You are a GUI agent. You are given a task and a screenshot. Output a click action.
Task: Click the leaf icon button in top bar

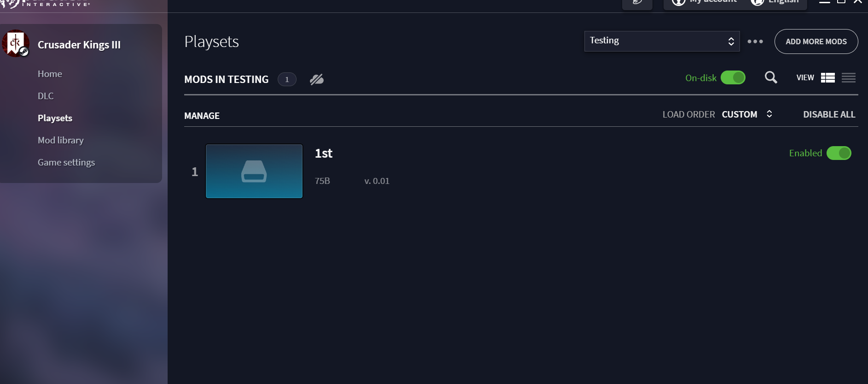pos(637,3)
